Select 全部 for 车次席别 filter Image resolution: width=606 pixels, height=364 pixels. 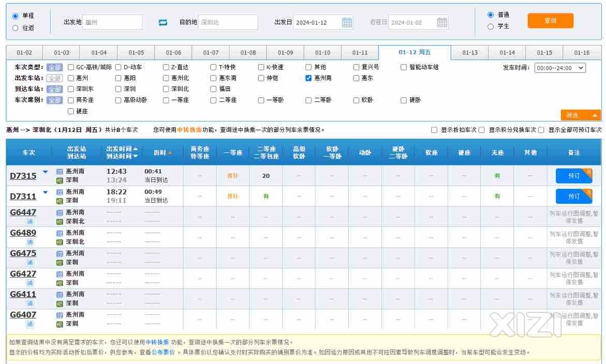click(54, 100)
